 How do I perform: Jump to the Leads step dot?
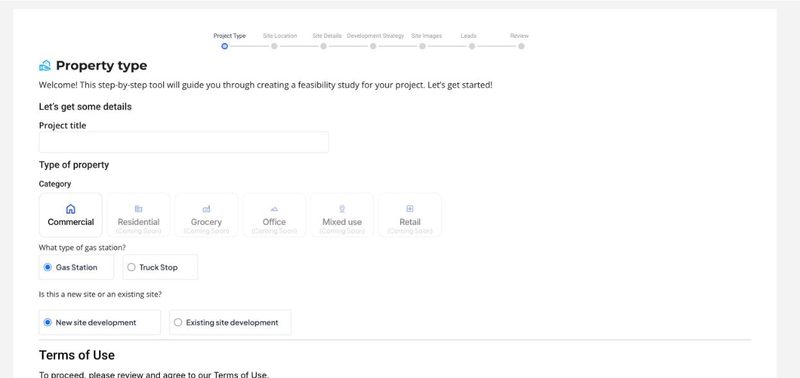[x=472, y=46]
